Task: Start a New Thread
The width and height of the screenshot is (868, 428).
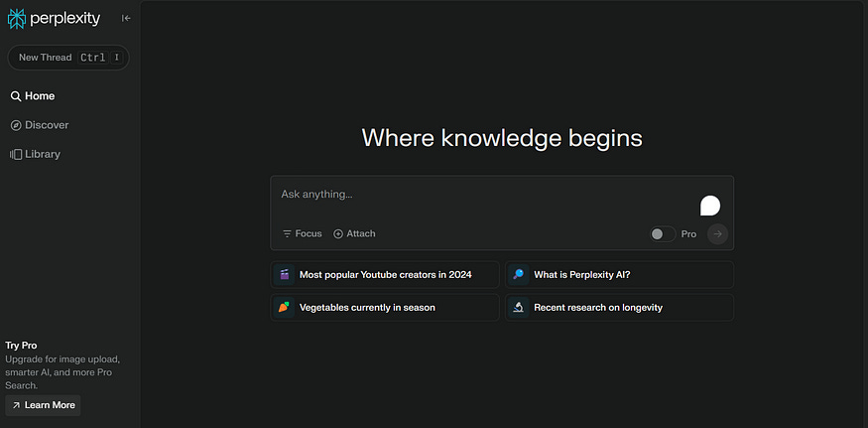Action: click(68, 58)
